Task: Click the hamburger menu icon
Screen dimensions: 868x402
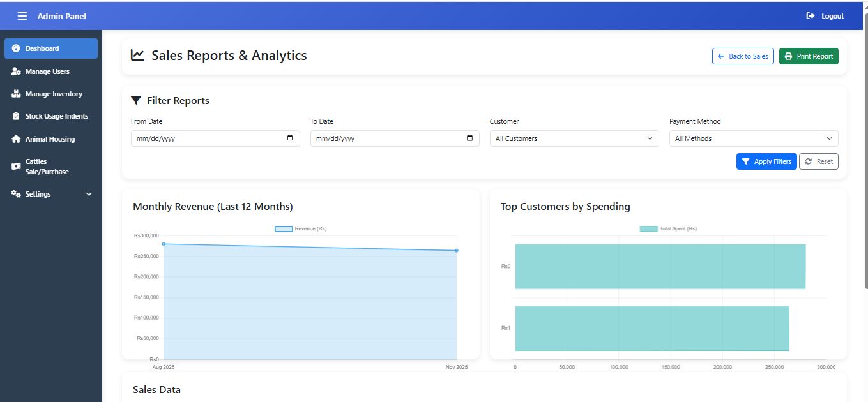Action: [22, 16]
